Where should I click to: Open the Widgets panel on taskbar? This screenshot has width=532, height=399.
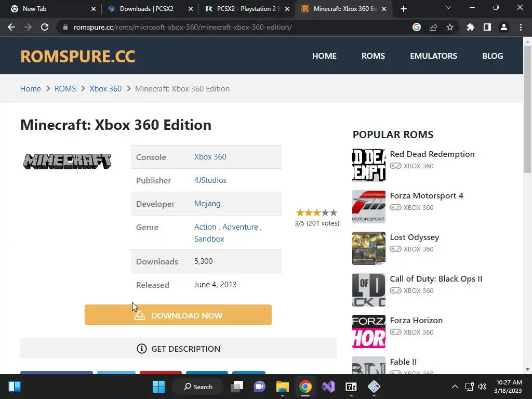click(15, 387)
